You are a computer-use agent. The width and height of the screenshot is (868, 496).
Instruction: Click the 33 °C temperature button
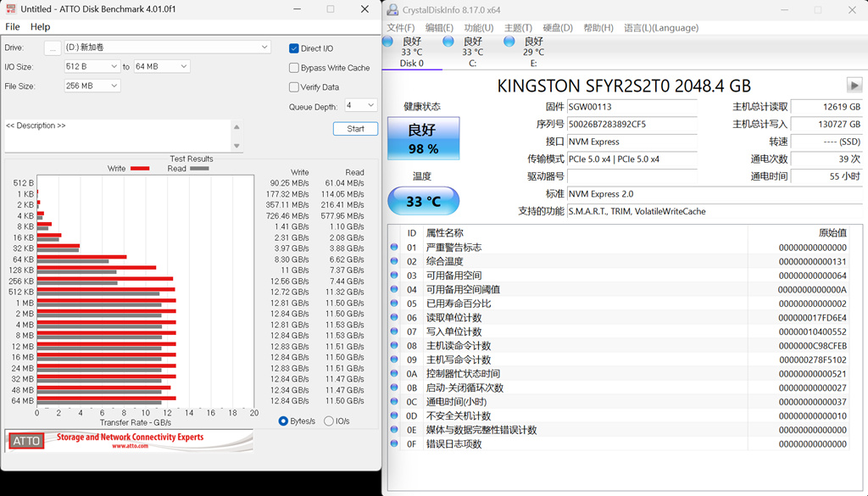pyautogui.click(x=424, y=201)
